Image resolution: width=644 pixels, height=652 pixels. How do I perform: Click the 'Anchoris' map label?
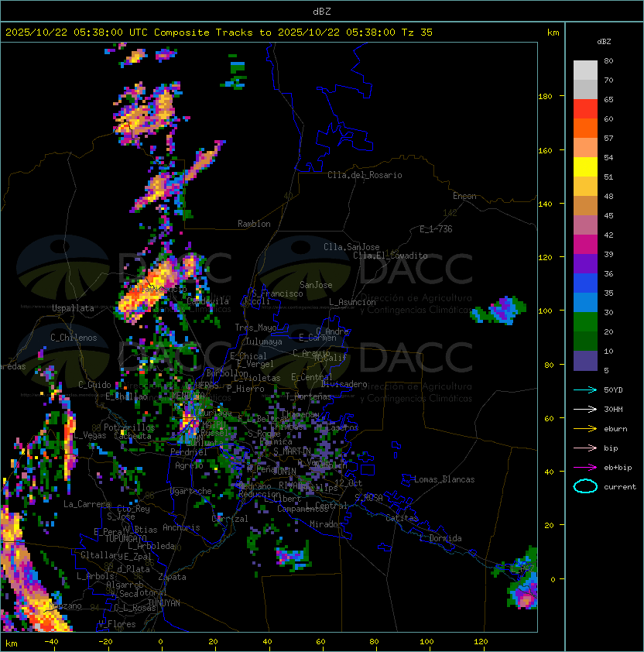181,527
